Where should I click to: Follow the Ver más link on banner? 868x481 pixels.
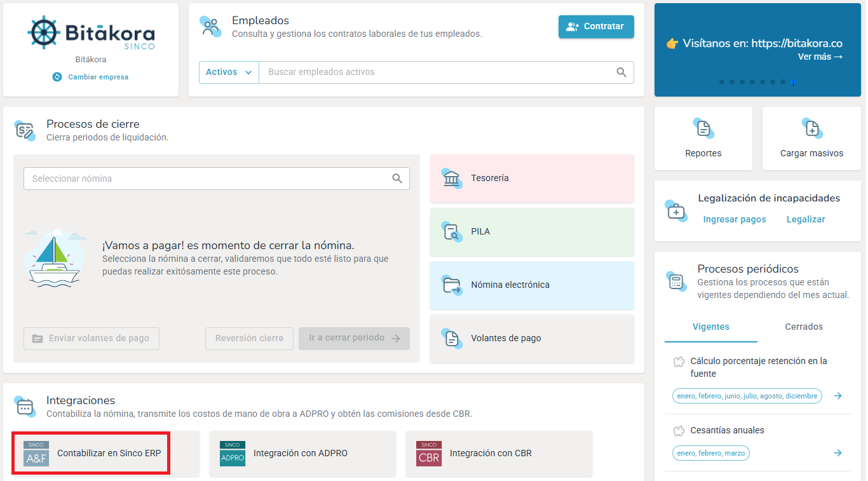click(820, 57)
